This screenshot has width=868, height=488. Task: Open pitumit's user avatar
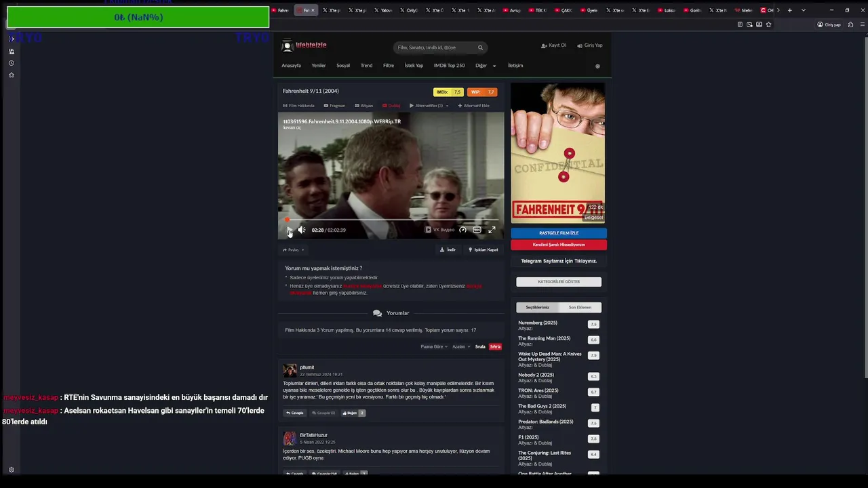[x=290, y=370]
